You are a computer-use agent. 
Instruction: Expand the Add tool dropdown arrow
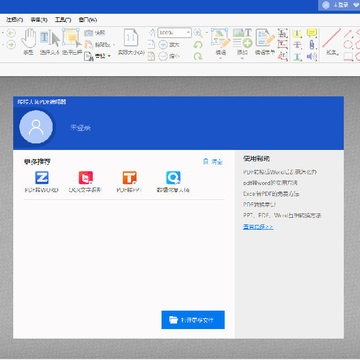[x=242, y=58]
